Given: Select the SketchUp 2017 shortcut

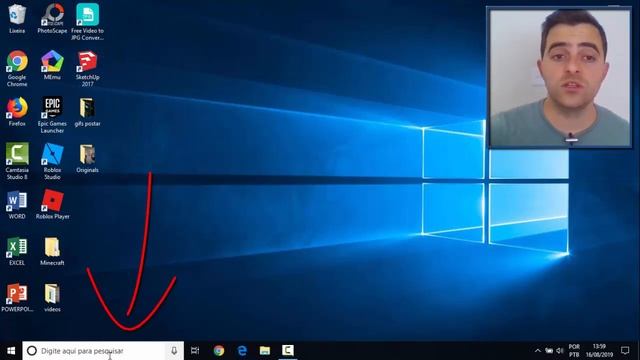Looking at the screenshot, I should pos(87,68).
